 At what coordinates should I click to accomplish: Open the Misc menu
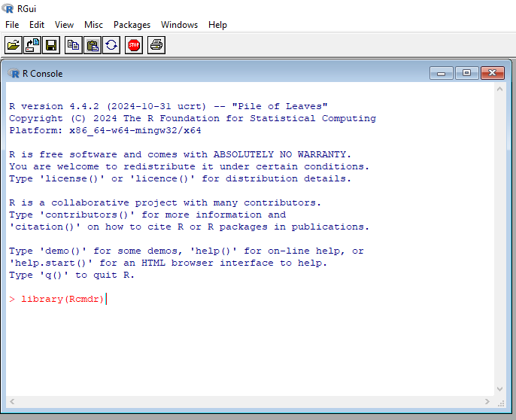(x=93, y=25)
